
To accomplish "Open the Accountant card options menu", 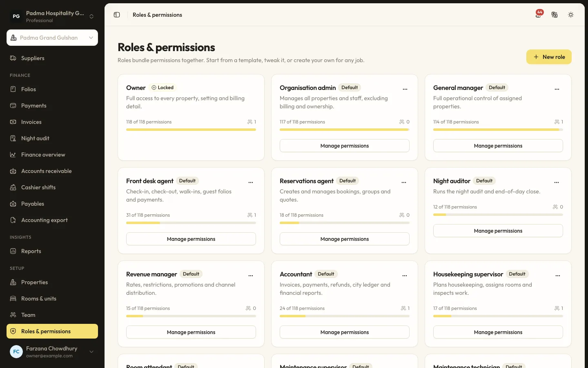I will click(405, 275).
